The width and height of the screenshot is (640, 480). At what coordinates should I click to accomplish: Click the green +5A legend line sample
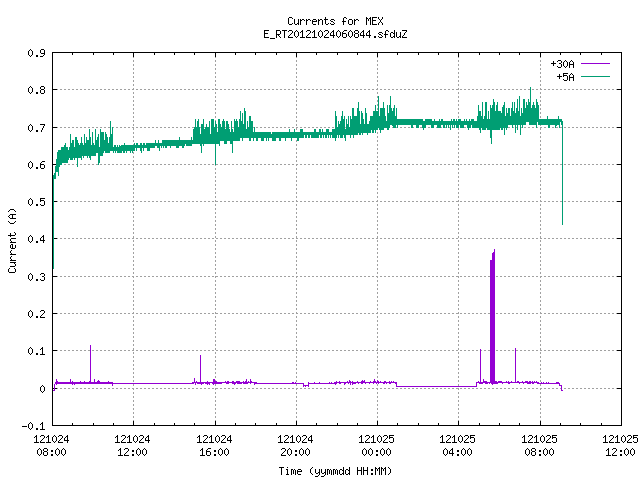click(x=595, y=76)
